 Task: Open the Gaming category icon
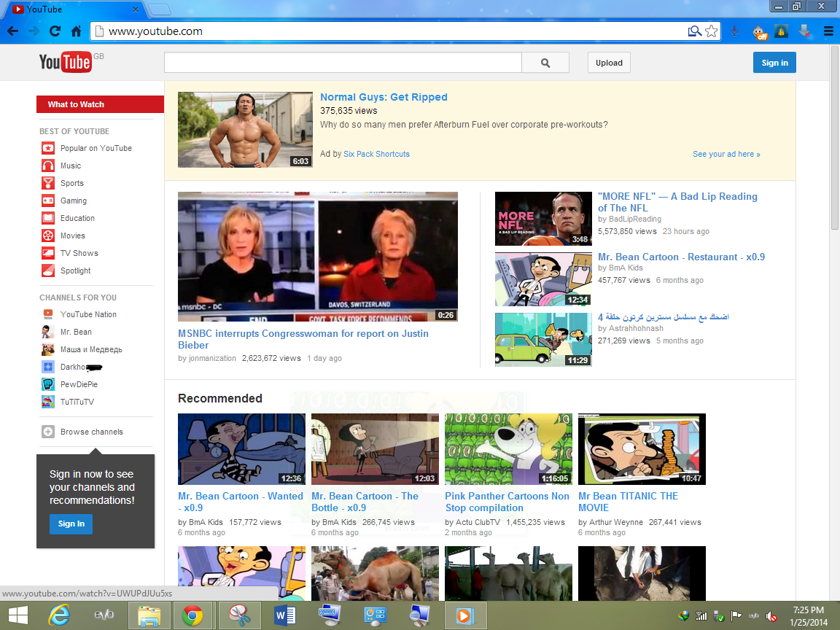pos(48,201)
